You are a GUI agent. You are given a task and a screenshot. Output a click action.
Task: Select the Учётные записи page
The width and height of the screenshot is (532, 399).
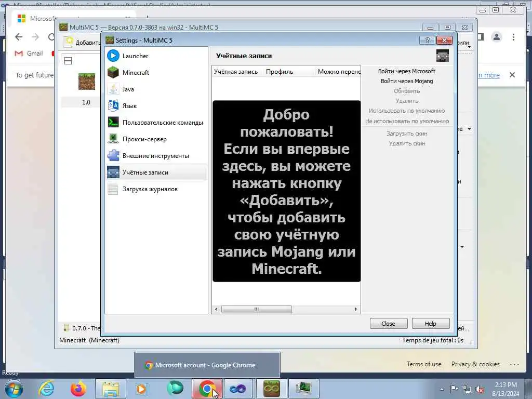pos(156,172)
